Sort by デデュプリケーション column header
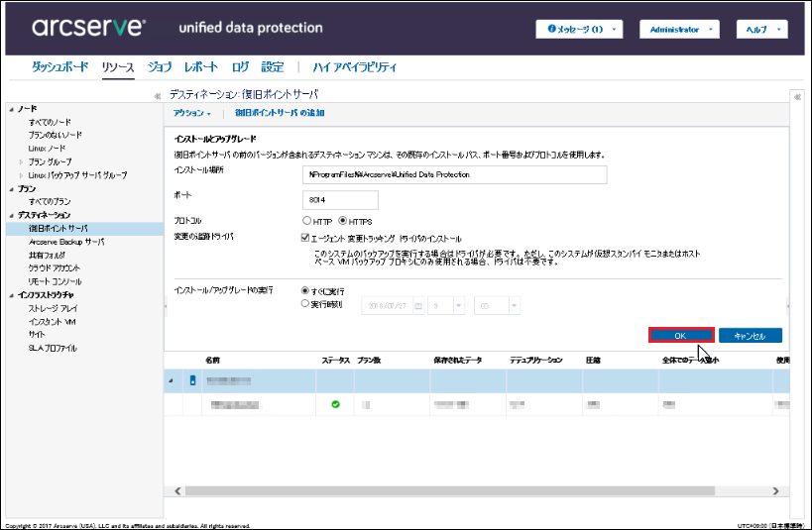 point(536,361)
